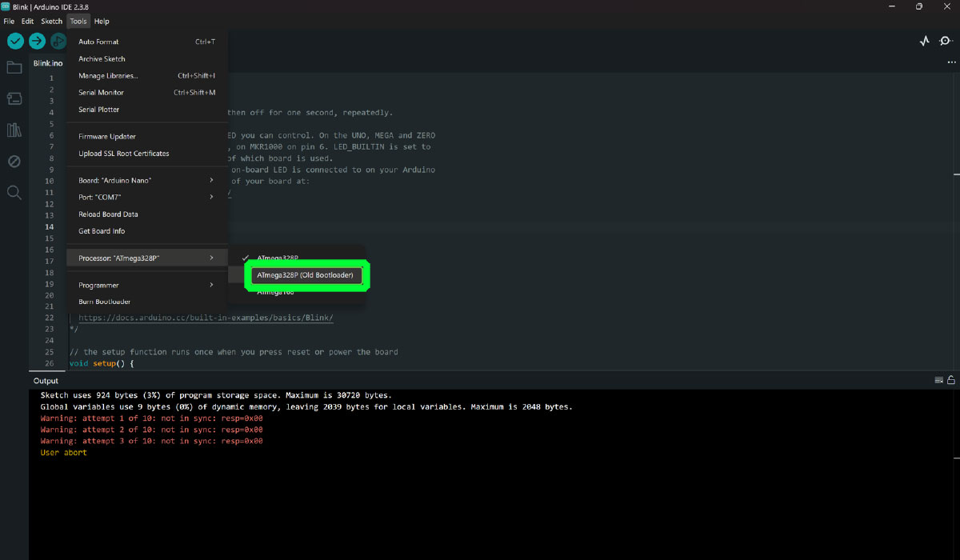The width and height of the screenshot is (960, 560).
Task: Click the "void setup() {" code line
Action: [x=102, y=363]
